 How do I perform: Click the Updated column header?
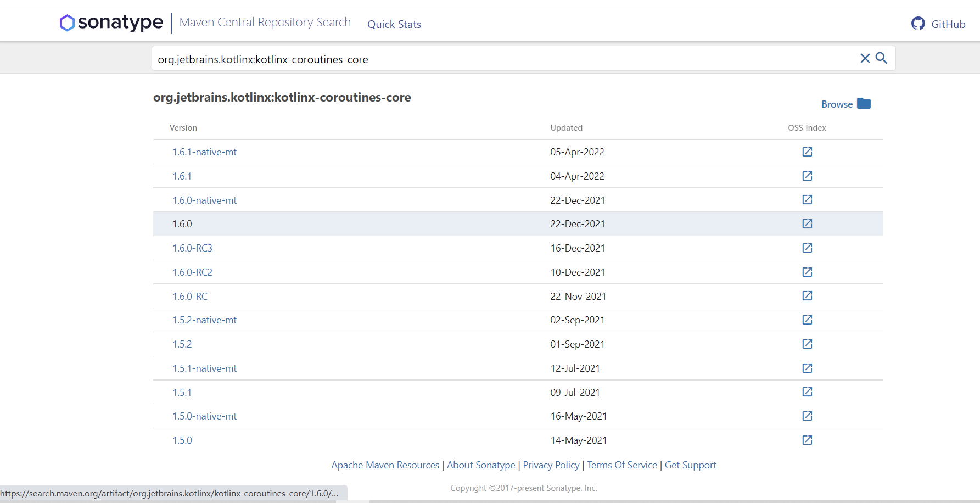566,128
